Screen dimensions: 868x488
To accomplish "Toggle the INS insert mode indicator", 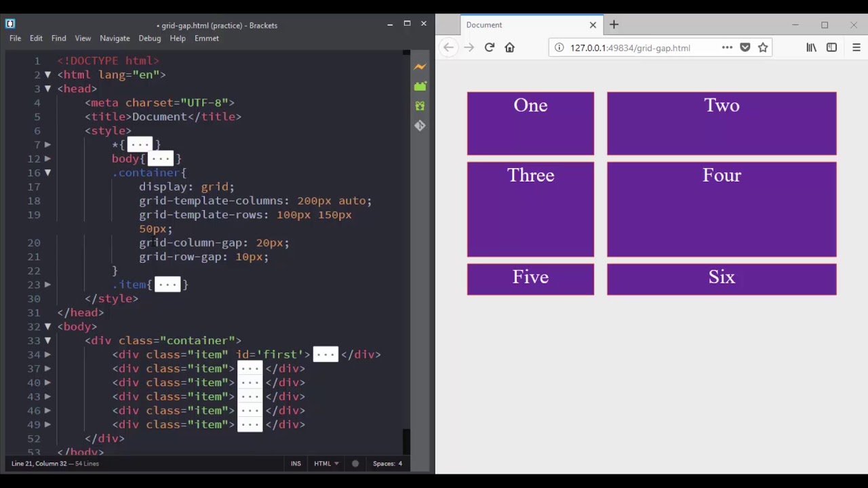I will [296, 464].
